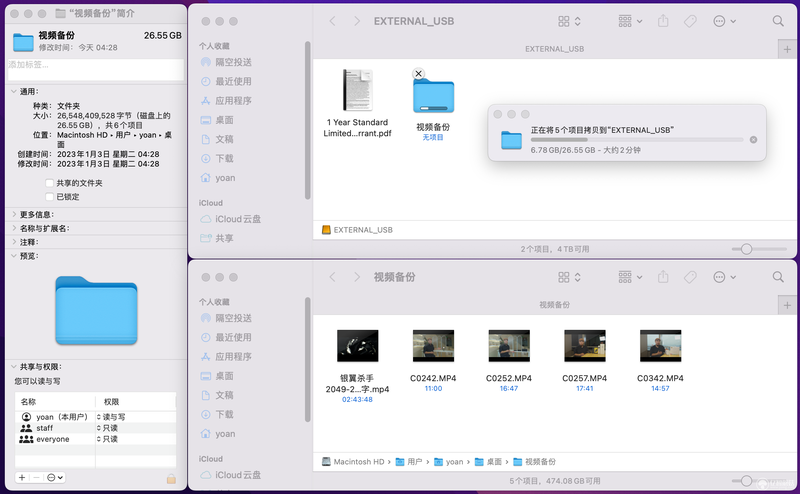Click the lock icon in the info panel

click(x=171, y=478)
